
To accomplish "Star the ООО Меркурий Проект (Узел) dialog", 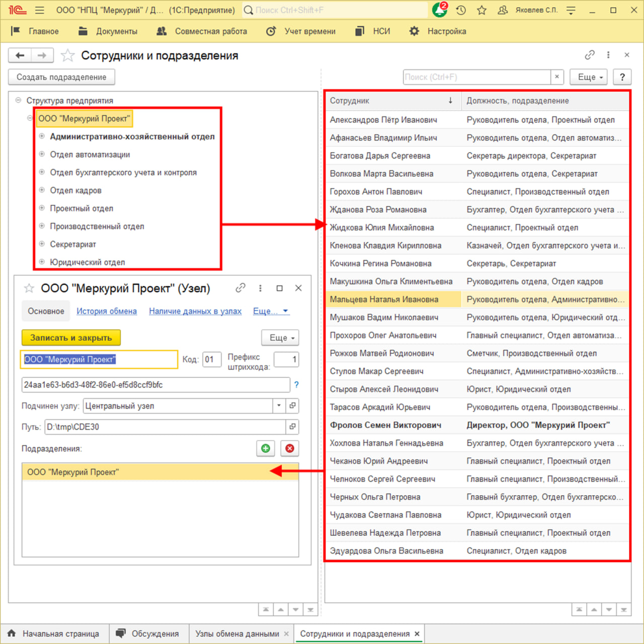I will 29,288.
